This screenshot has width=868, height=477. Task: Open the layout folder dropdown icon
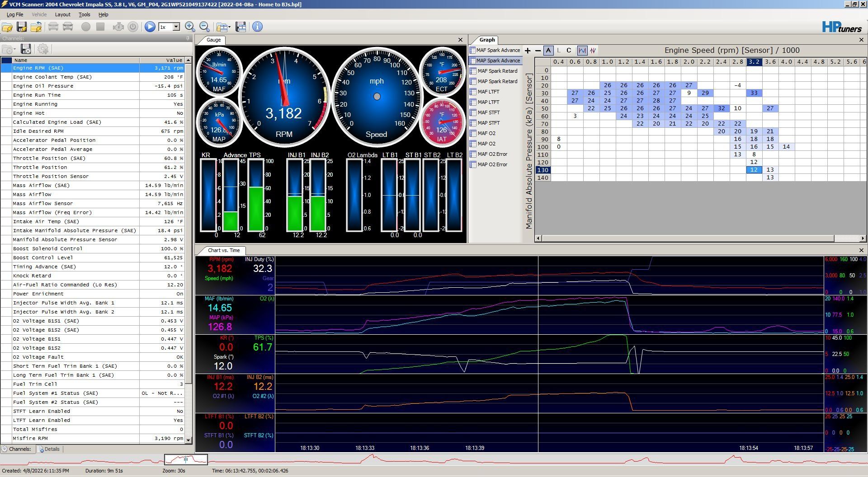tap(223, 27)
